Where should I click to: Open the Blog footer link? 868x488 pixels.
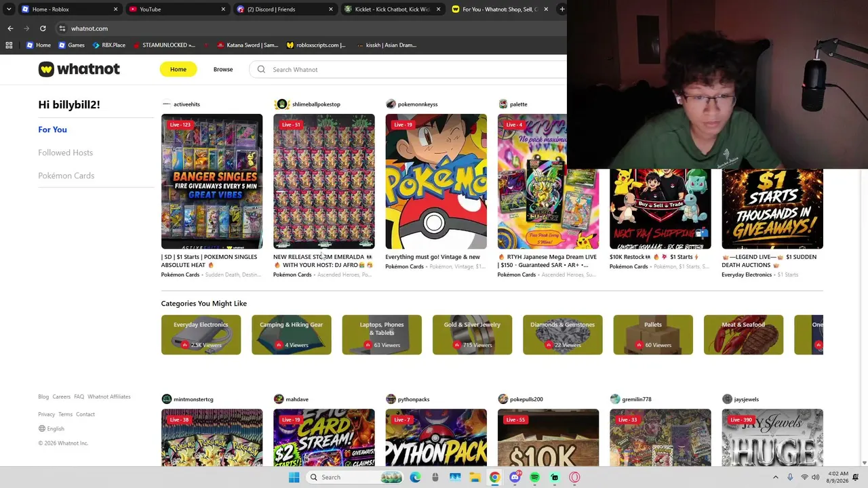(x=43, y=396)
